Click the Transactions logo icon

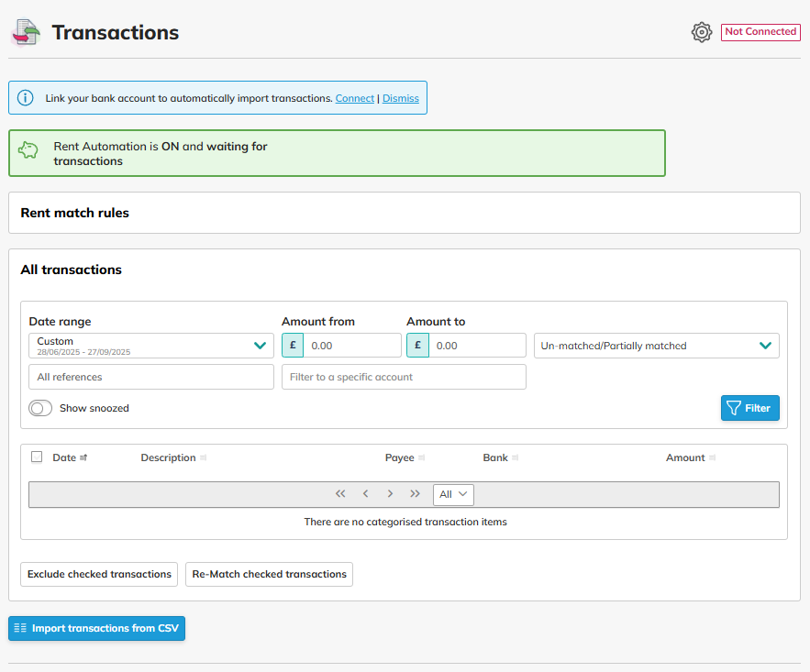(x=26, y=32)
